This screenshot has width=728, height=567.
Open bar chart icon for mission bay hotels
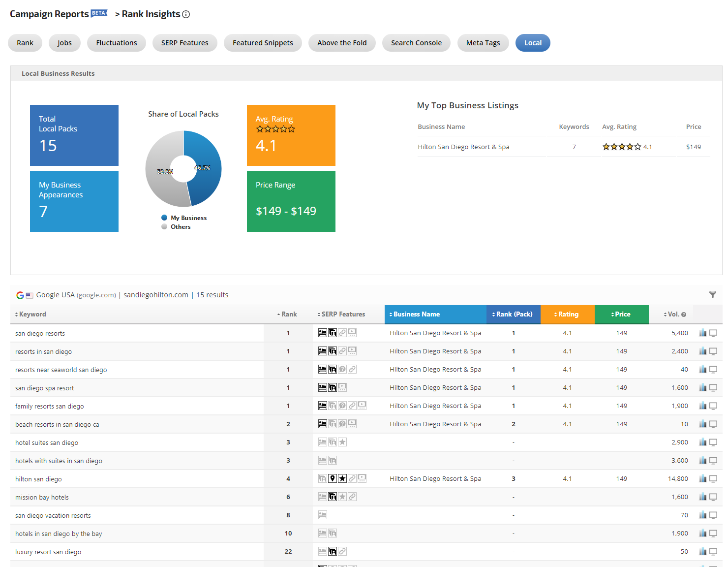click(x=702, y=497)
